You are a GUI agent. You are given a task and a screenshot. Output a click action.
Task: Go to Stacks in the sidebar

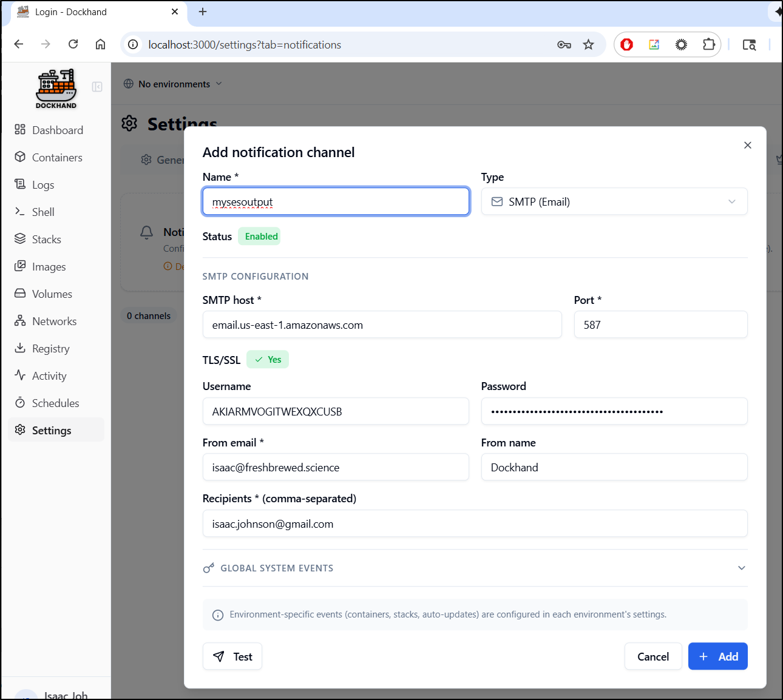click(46, 240)
